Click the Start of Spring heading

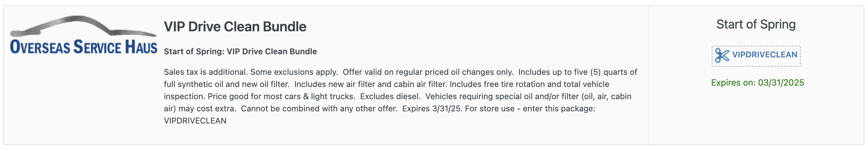pos(756,24)
